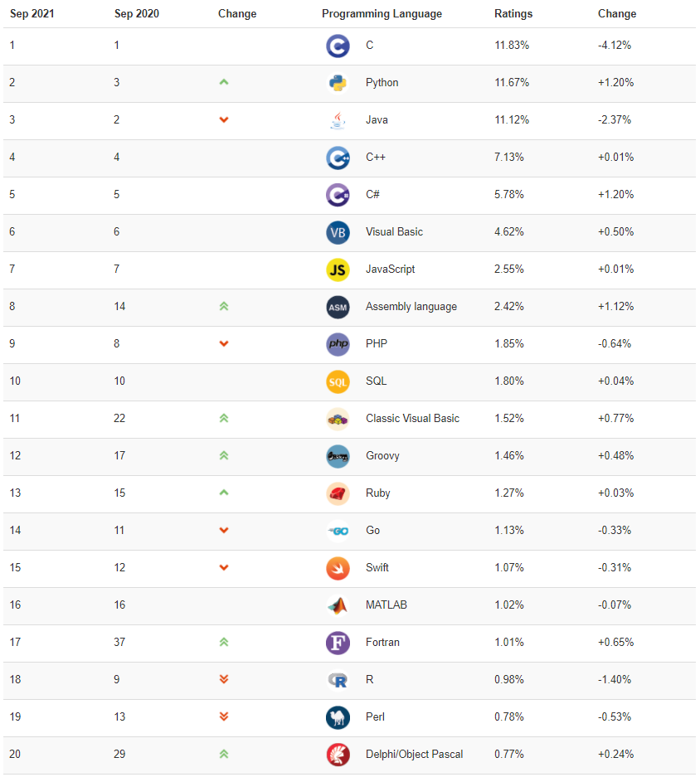Click the red double-down arrow in R row
700x777 pixels.
(224, 680)
